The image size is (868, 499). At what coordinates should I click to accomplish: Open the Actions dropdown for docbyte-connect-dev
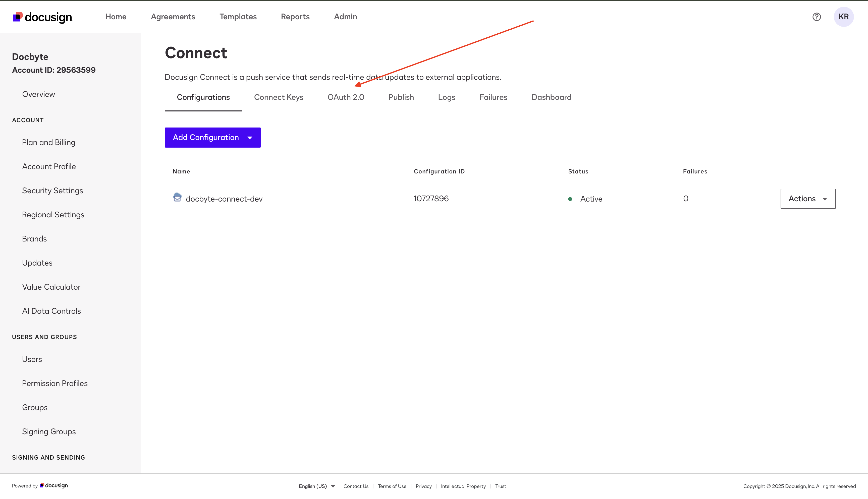pos(808,199)
